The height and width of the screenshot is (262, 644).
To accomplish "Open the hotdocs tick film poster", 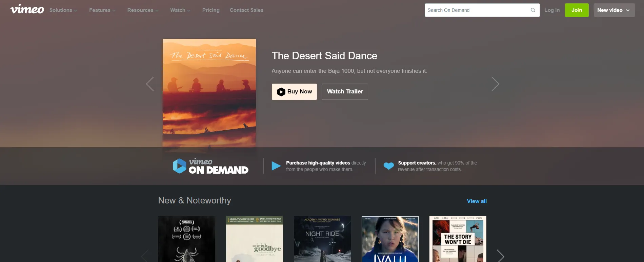I will coord(187,239).
